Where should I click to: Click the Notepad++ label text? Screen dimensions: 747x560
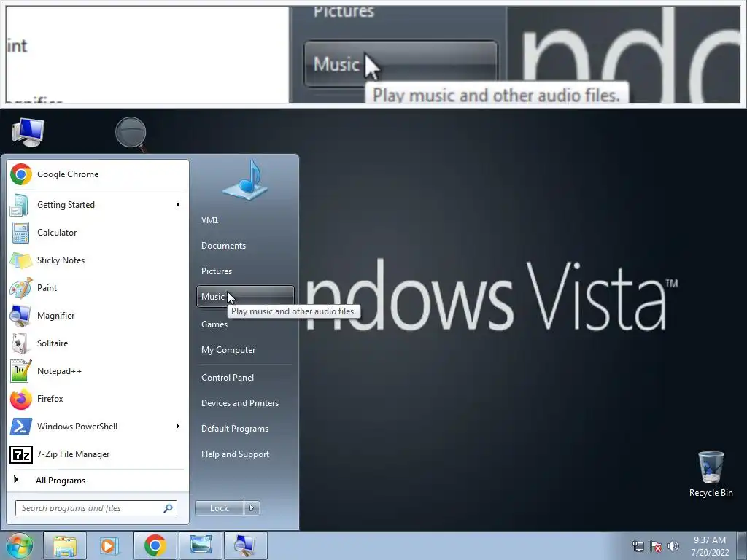pos(60,371)
